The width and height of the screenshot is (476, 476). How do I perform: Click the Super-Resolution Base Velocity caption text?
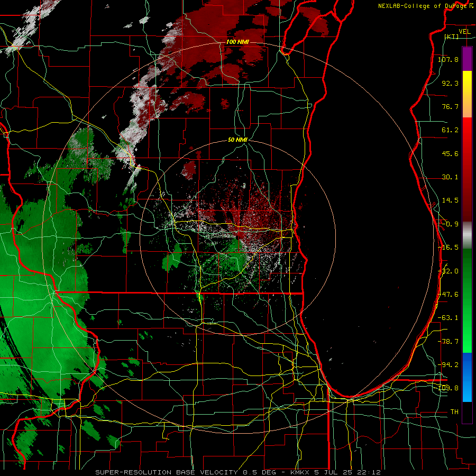237,472
